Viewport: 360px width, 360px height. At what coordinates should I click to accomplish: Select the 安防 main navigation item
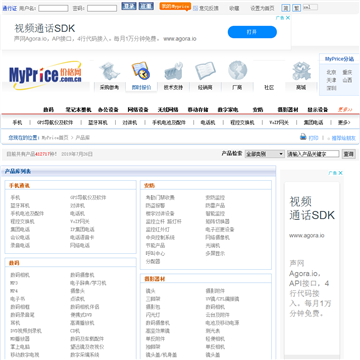pos(258,110)
